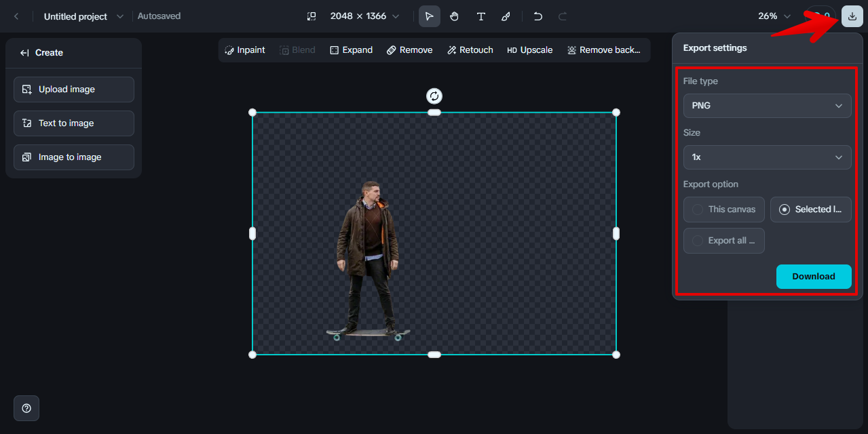Select Export all option
Screen dimensions: 868x434
pyautogui.click(x=724, y=241)
